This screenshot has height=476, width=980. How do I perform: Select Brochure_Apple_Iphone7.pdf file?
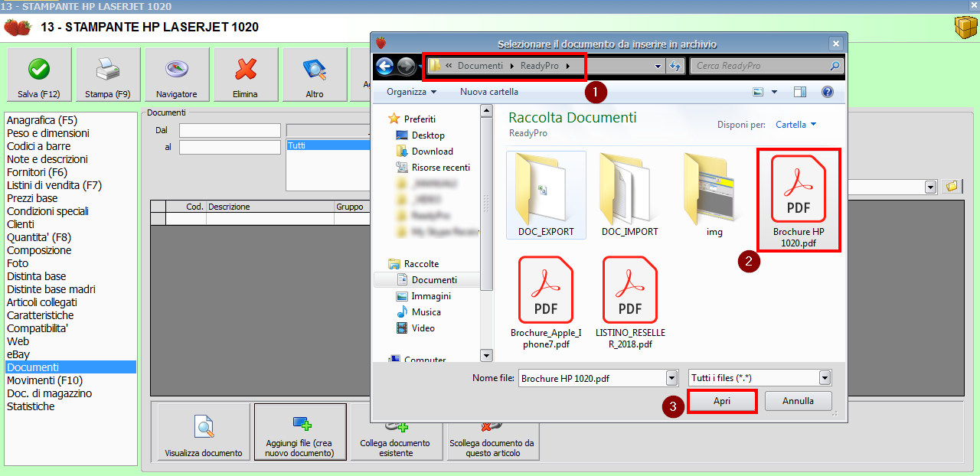pos(546,302)
